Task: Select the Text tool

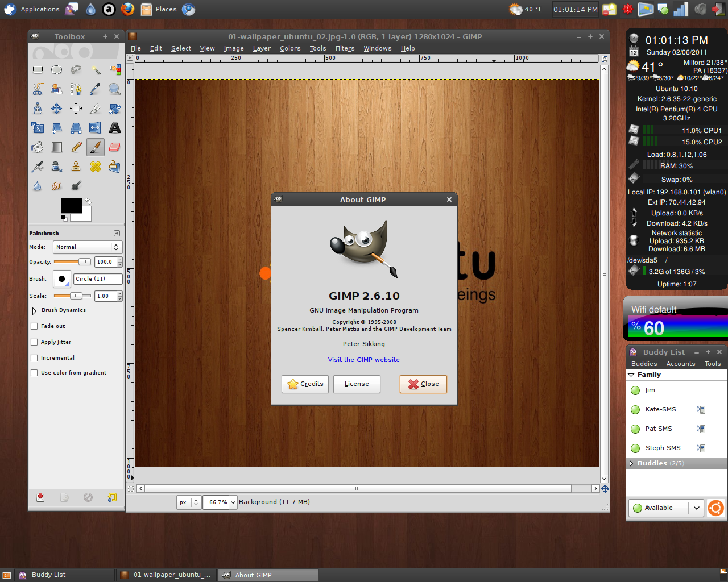Action: click(115, 128)
